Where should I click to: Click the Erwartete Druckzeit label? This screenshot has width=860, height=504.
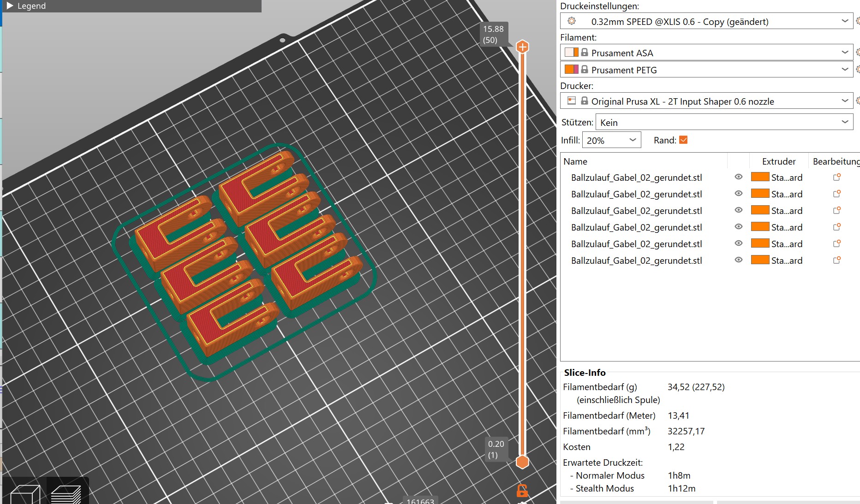[603, 462]
